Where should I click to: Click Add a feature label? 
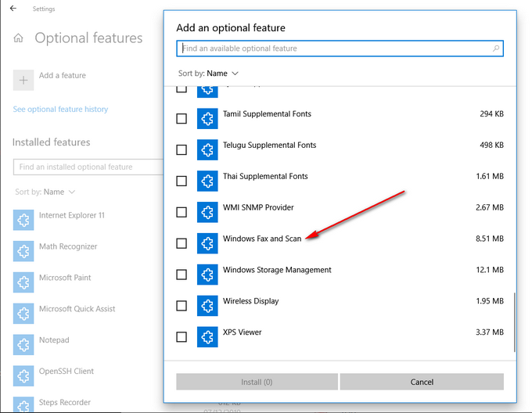[x=63, y=75]
